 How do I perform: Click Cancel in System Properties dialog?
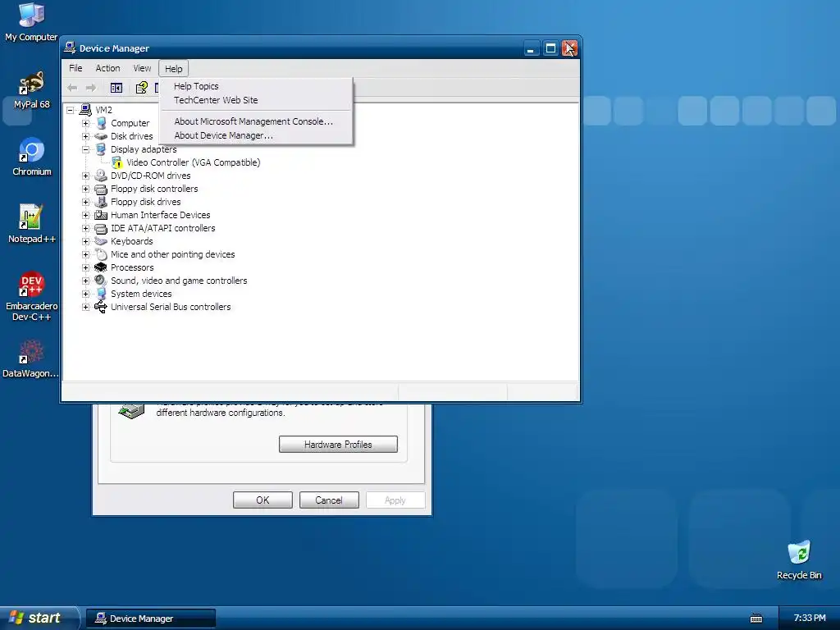[x=329, y=500]
